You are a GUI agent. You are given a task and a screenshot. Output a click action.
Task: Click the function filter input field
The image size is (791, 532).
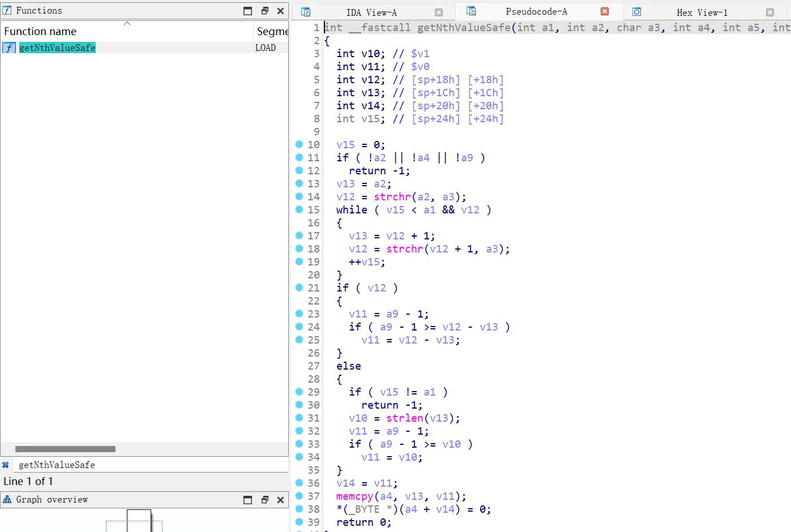[x=150, y=465]
